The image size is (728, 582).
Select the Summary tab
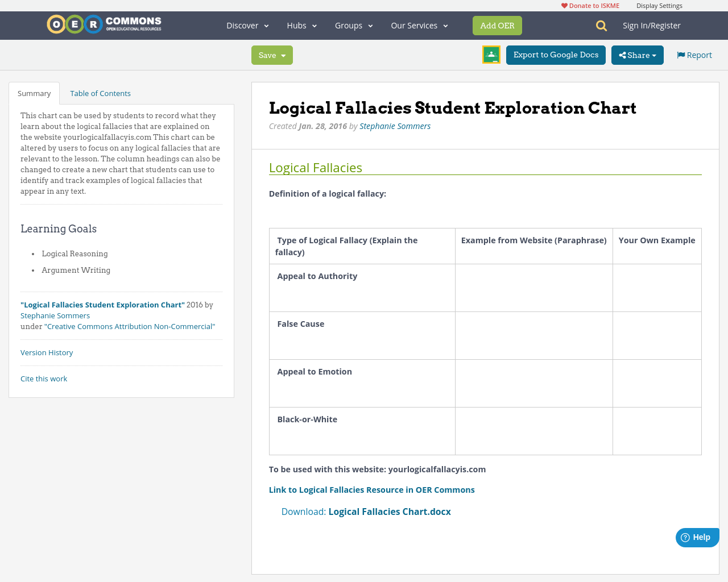pyautogui.click(x=34, y=93)
